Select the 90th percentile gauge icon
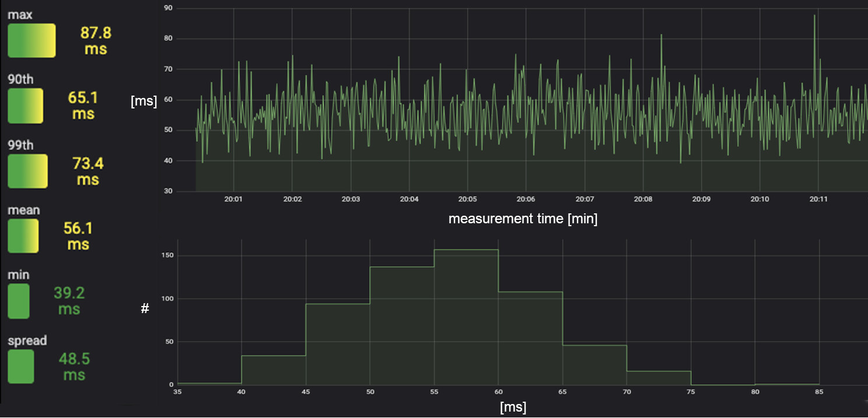This screenshot has width=868, height=418. click(26, 106)
